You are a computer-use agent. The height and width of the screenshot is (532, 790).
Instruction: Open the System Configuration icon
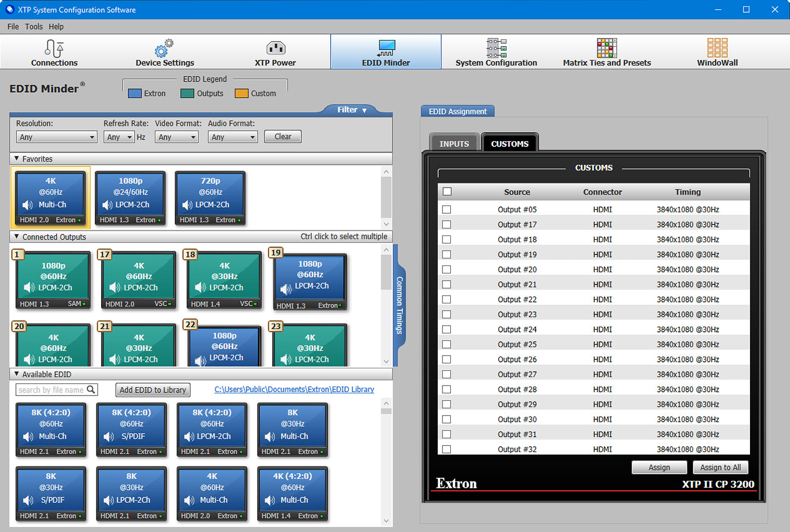[x=496, y=48]
